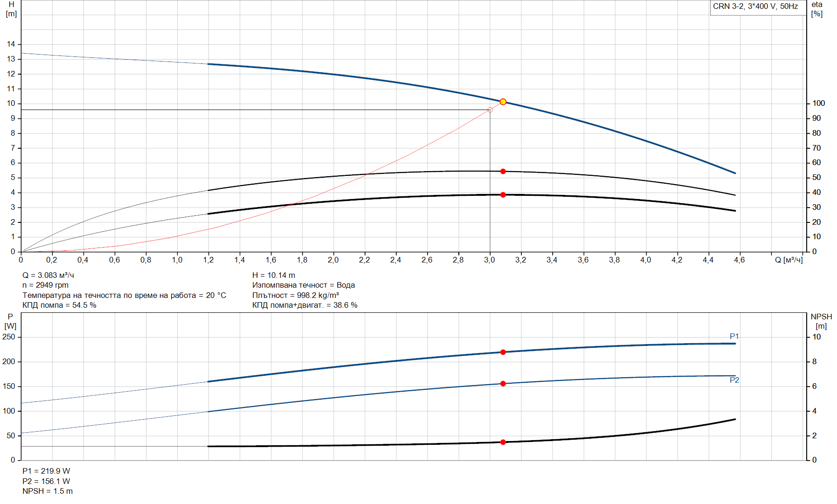Click the 'H = 10.14 m' value
This screenshot has width=837, height=504.
tap(273, 275)
